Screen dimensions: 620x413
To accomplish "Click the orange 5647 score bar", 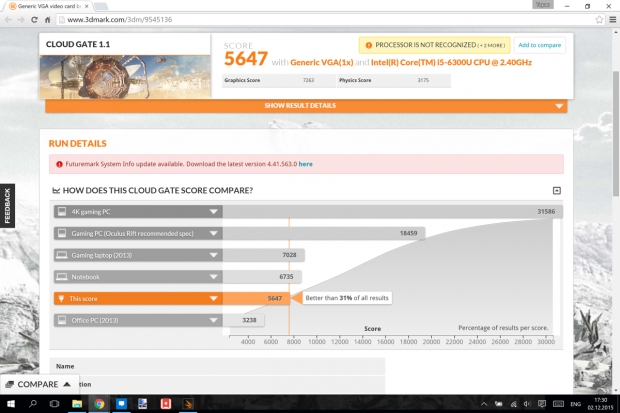I will (x=256, y=298).
